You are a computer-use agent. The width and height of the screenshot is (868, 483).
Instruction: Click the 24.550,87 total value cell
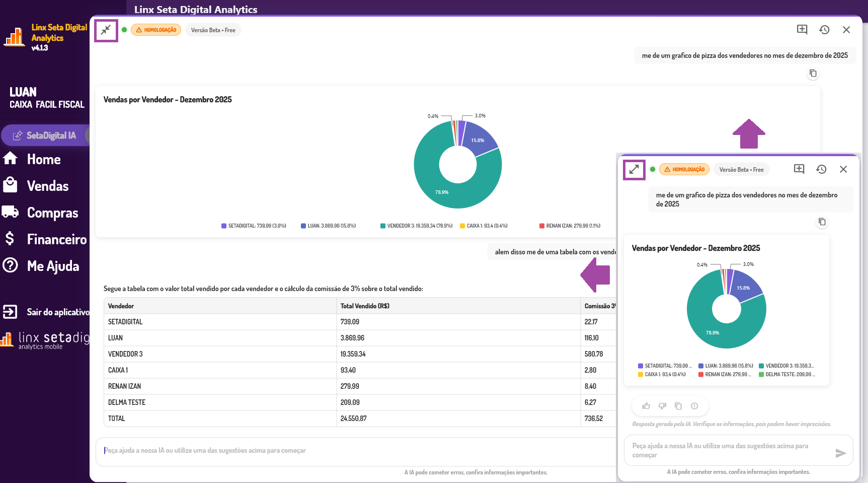[458, 419]
